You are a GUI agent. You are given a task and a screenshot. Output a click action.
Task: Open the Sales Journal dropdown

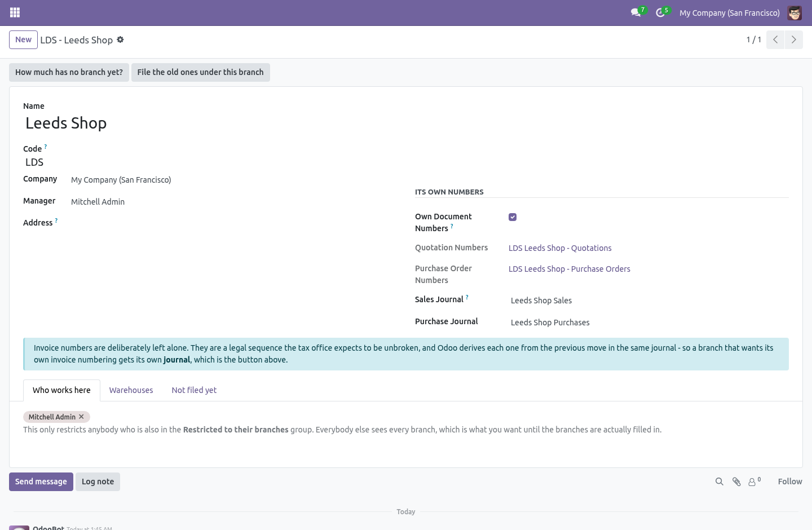coord(648,301)
